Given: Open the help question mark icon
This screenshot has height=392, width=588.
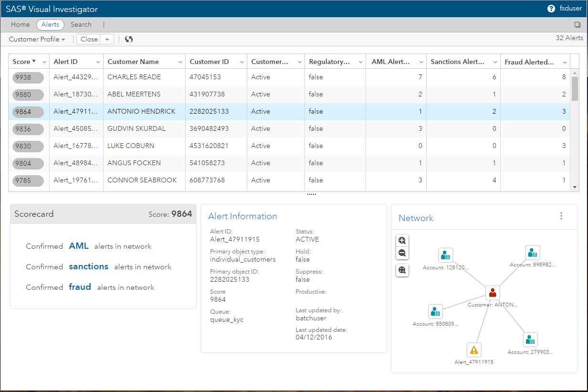Looking at the screenshot, I should (551, 9).
